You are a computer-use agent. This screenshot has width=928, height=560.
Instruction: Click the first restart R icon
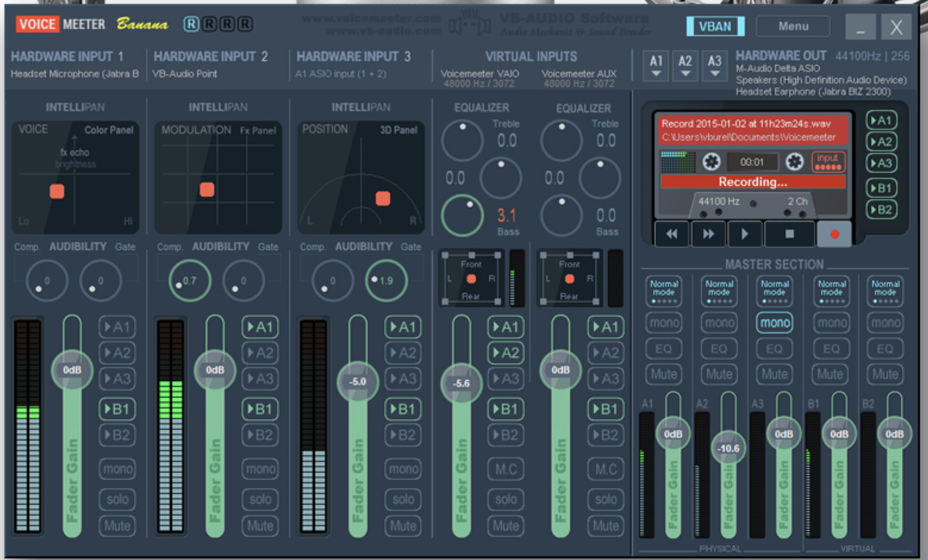(191, 24)
